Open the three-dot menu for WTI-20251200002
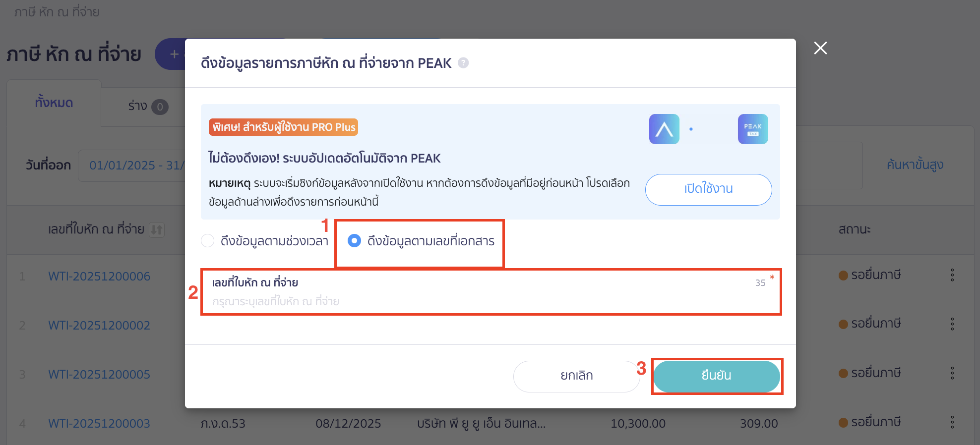 (953, 325)
